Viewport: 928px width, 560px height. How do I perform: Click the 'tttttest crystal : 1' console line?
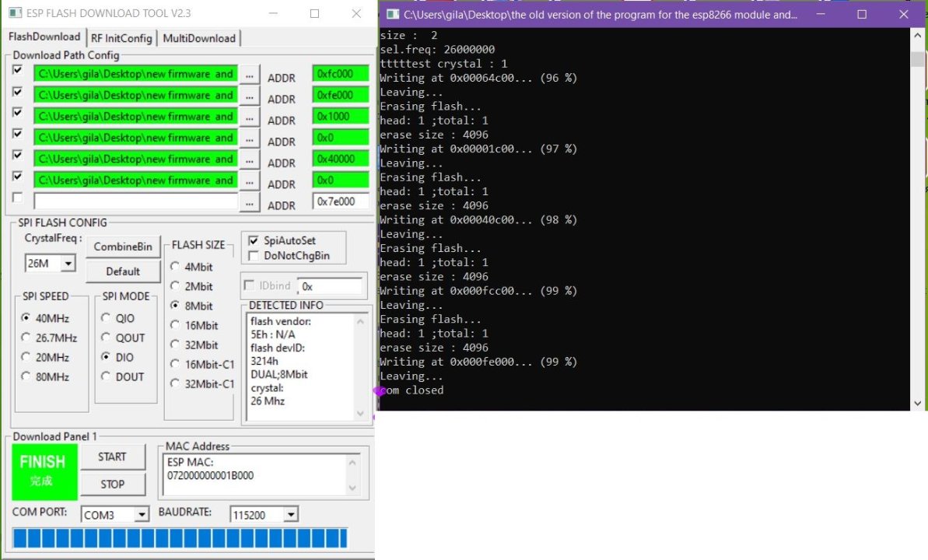[x=444, y=63]
